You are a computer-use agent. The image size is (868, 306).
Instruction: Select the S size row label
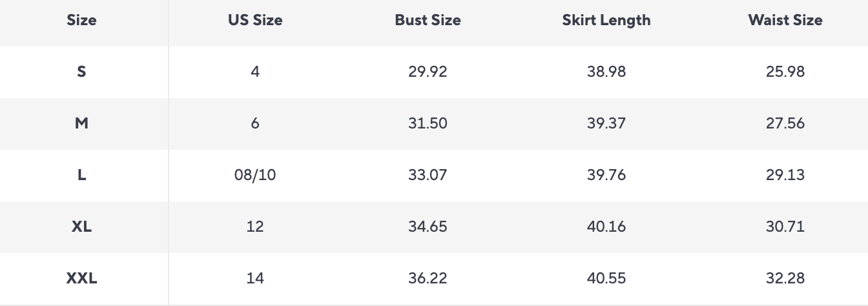(x=81, y=72)
